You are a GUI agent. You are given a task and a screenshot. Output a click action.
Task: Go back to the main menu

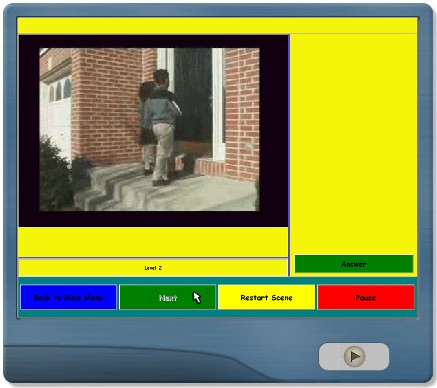click(68, 297)
